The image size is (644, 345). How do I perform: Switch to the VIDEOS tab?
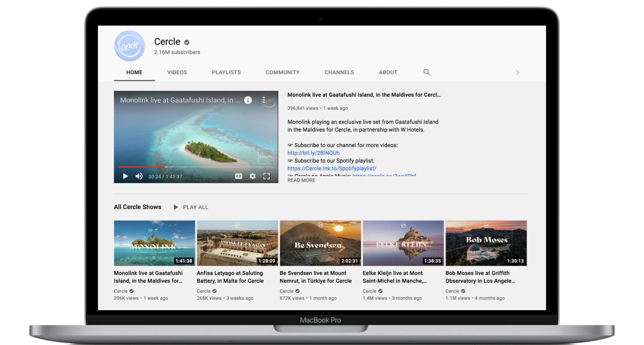pyautogui.click(x=177, y=72)
